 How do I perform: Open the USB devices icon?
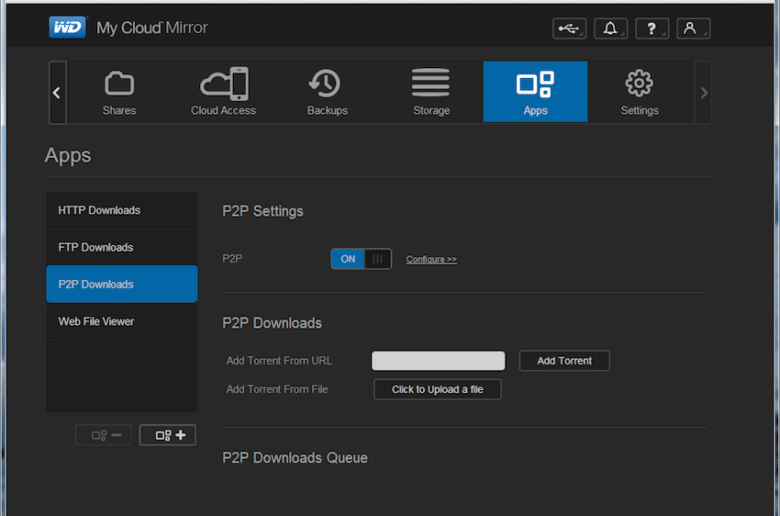coord(569,28)
